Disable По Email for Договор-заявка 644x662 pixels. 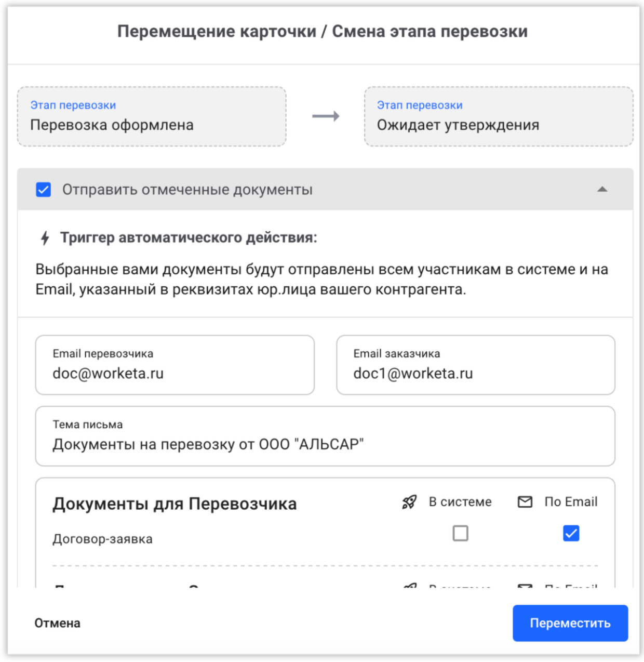(x=571, y=533)
